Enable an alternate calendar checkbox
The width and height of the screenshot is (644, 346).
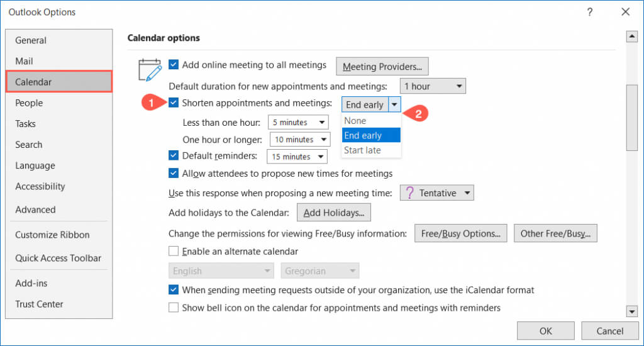click(174, 252)
